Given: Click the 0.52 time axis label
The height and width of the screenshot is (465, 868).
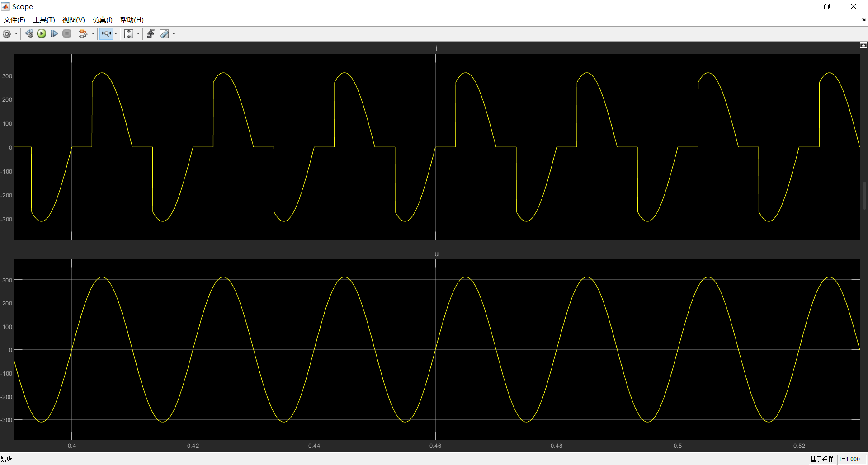Looking at the screenshot, I should 799,446.
